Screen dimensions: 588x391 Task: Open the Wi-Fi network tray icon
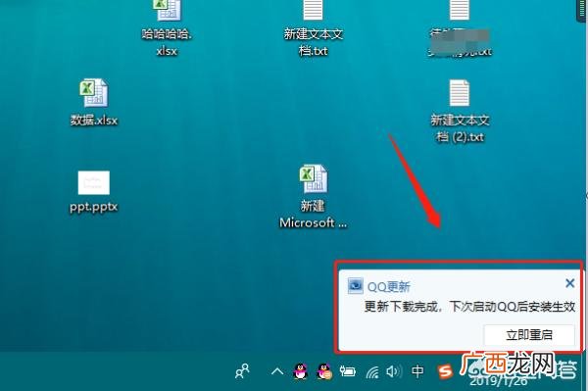[x=372, y=372]
